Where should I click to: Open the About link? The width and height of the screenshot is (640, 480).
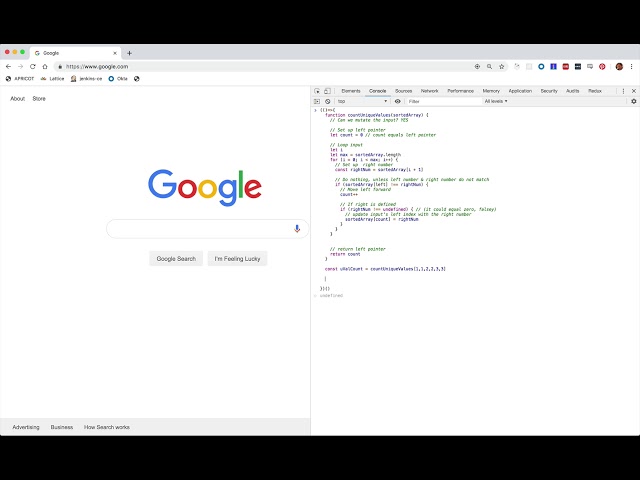(x=18, y=99)
